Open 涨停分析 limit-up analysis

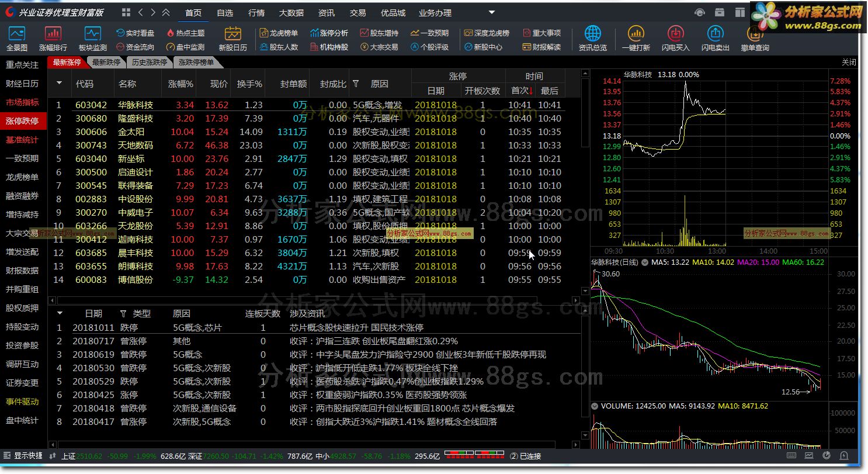[x=329, y=33]
